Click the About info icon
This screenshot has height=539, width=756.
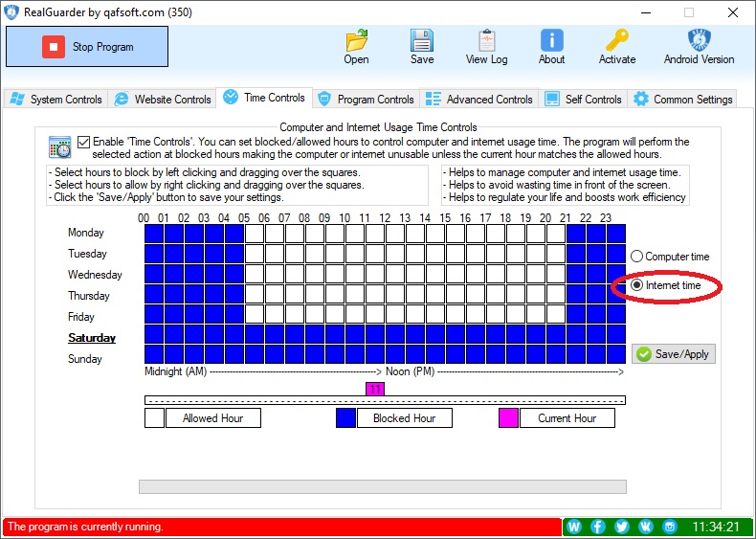551,40
